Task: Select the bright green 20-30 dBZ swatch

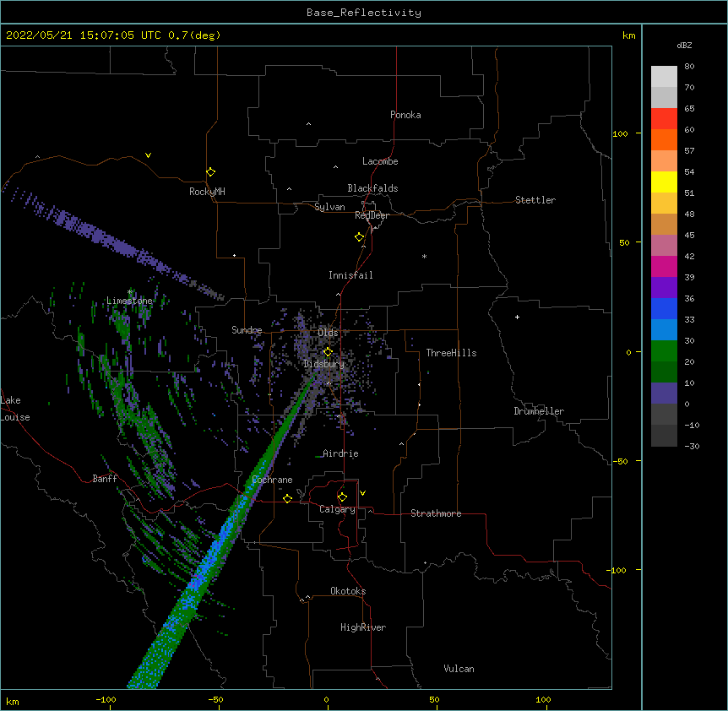Action: coord(664,351)
